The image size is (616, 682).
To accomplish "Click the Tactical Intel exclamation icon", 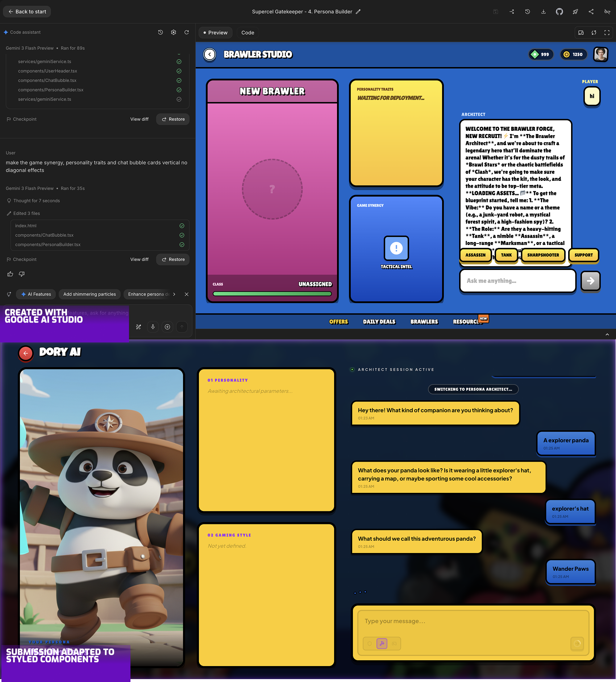I will tap(396, 248).
